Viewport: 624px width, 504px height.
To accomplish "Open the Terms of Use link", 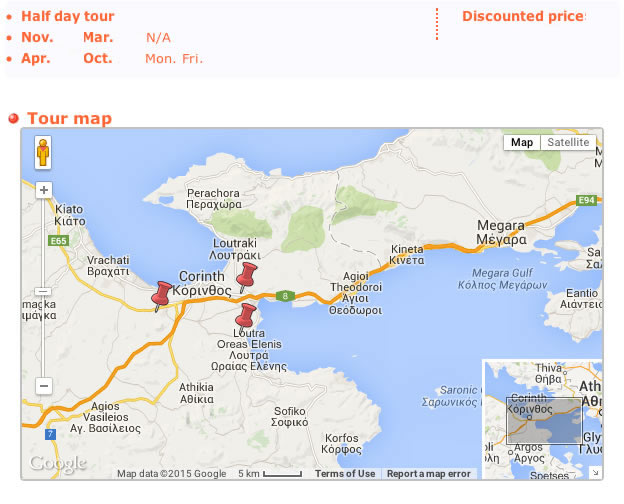I will point(345,474).
